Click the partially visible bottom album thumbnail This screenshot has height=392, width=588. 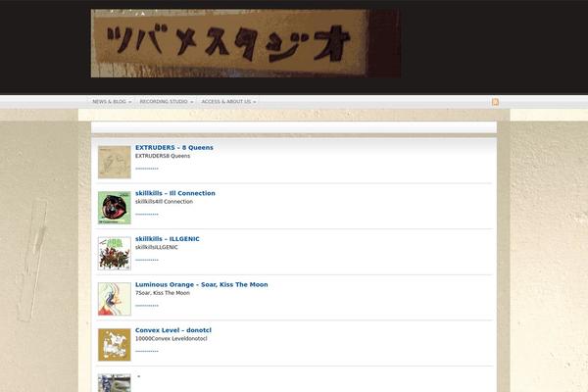[115, 383]
